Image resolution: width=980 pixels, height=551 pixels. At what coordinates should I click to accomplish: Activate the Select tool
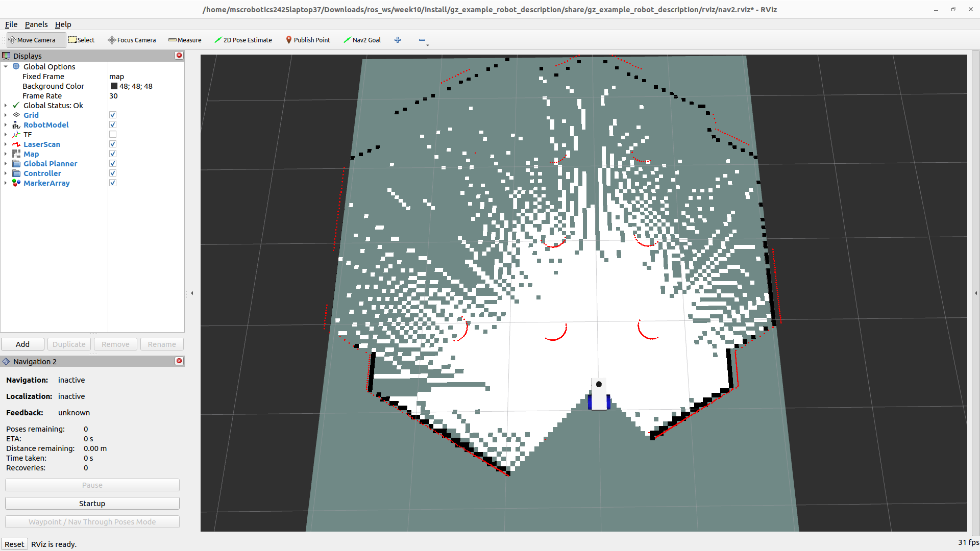tap(82, 40)
